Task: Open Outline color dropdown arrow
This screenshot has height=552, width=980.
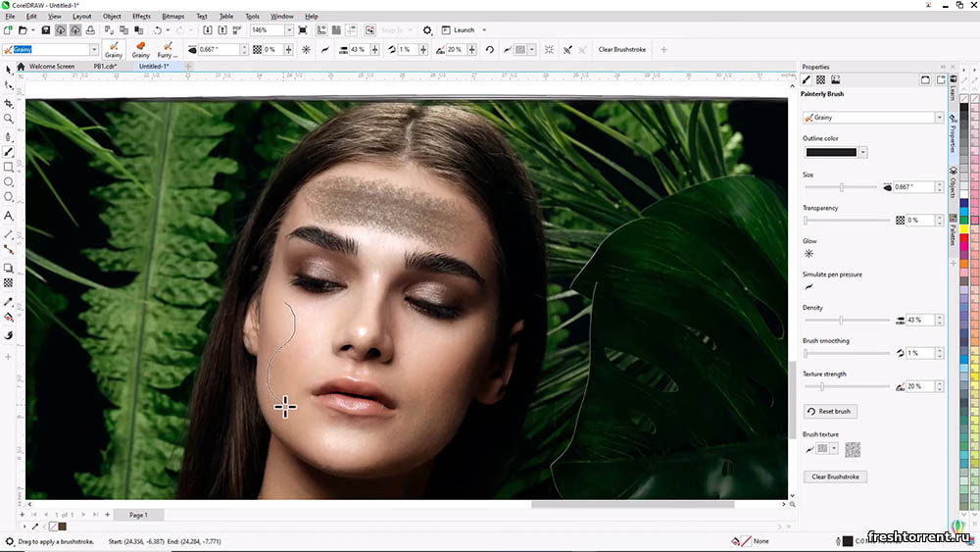Action: pyautogui.click(x=863, y=152)
